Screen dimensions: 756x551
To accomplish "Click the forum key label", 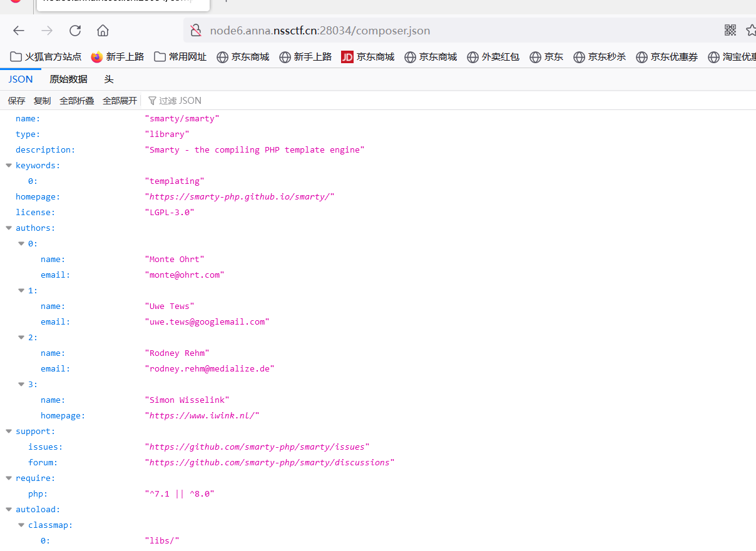I will 43,463.
